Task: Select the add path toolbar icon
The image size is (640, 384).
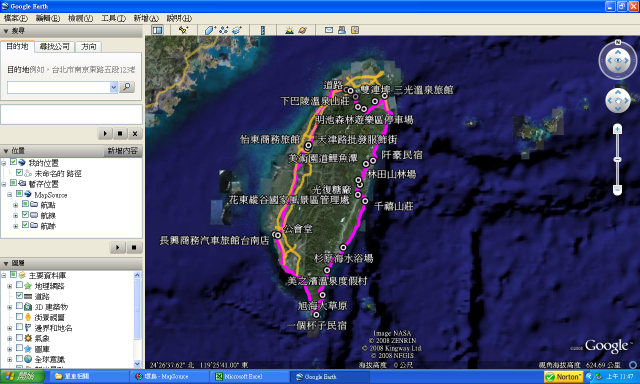Action: coord(223,30)
